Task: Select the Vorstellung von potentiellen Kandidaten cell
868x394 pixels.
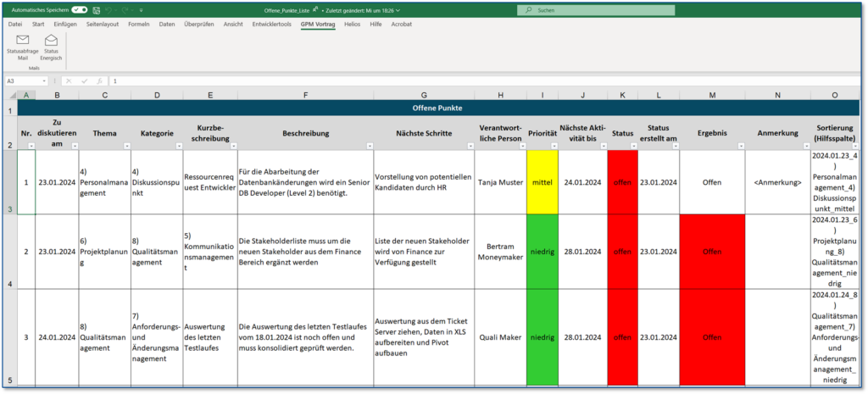Action: tap(424, 182)
